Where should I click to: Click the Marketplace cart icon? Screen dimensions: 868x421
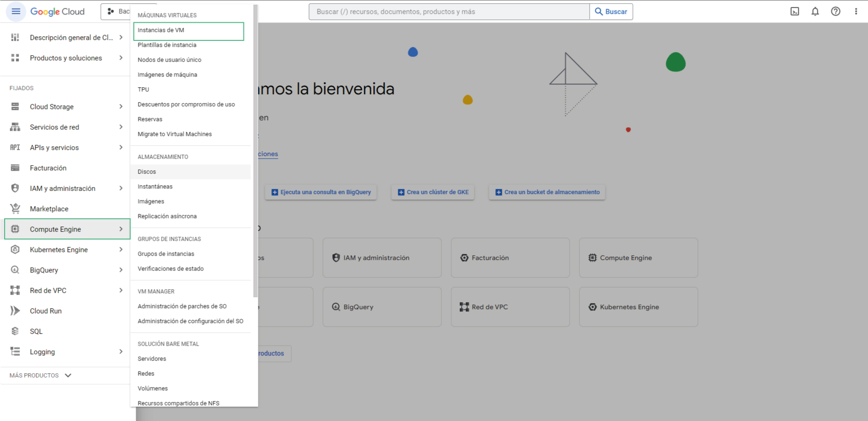(x=15, y=209)
